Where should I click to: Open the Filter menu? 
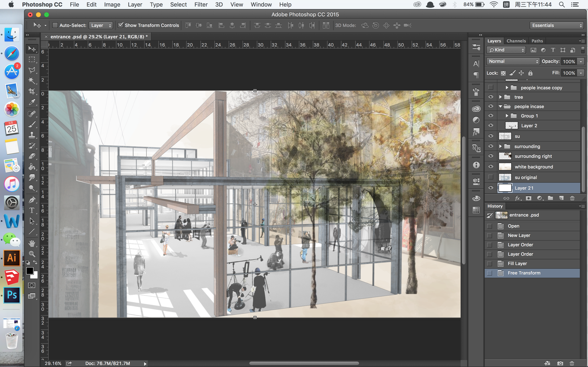(200, 5)
